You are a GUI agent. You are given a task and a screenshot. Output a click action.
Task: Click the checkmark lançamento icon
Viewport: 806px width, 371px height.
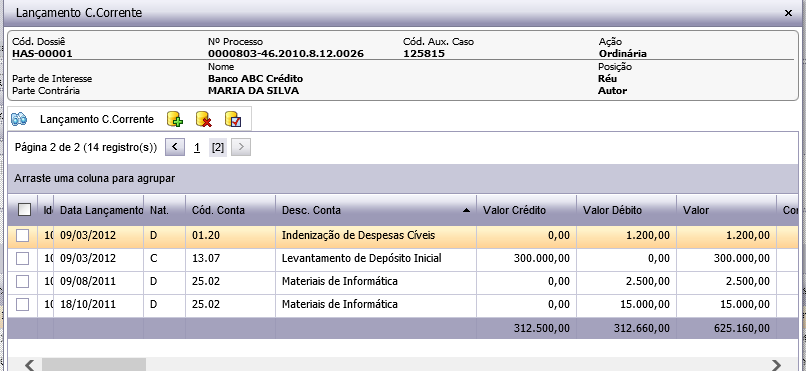coord(233,119)
